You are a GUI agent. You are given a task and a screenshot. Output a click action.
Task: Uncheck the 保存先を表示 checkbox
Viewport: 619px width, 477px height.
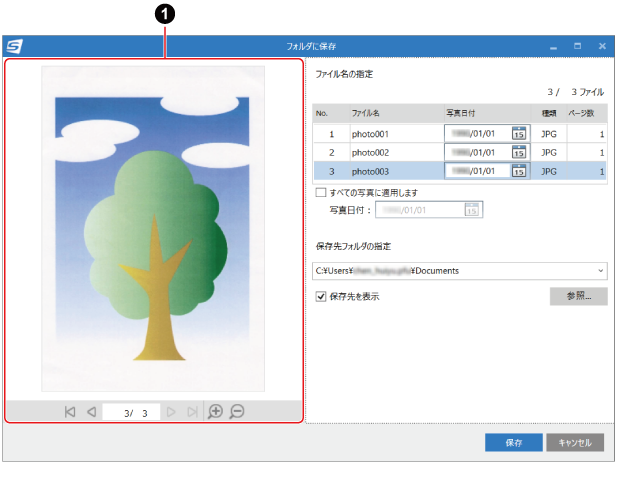pos(321,296)
